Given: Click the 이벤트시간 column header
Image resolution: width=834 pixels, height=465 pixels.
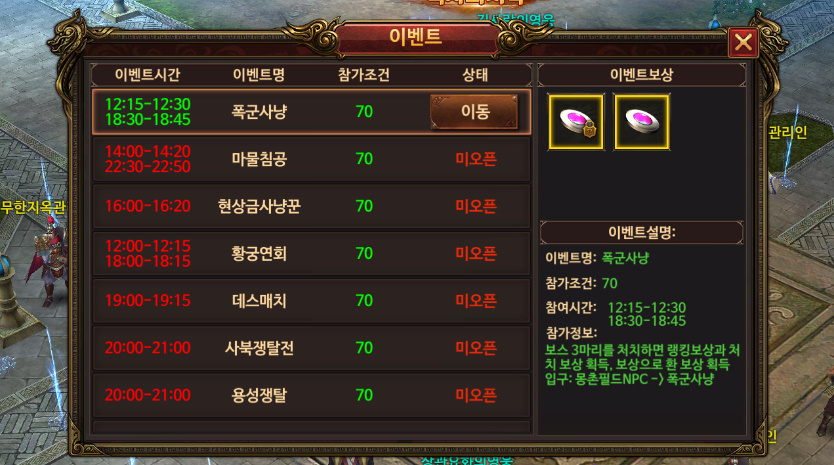Looking at the screenshot, I should point(147,74).
